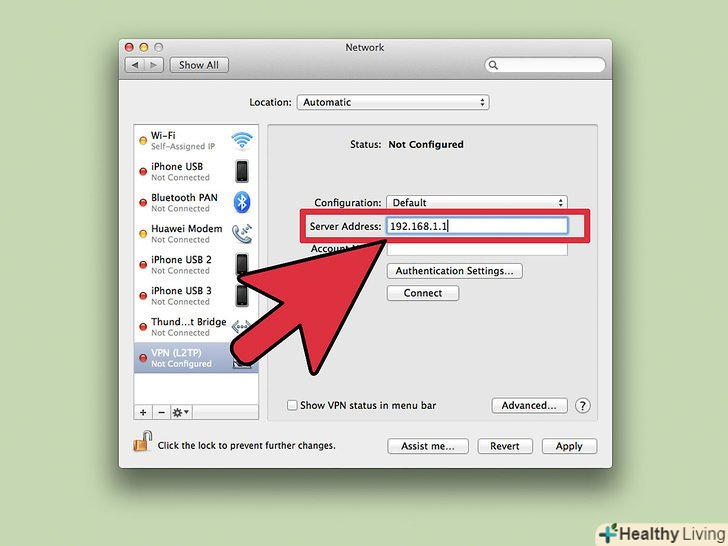The width and height of the screenshot is (728, 546).
Task: Open the Configuration Default dropdown
Action: 477,202
